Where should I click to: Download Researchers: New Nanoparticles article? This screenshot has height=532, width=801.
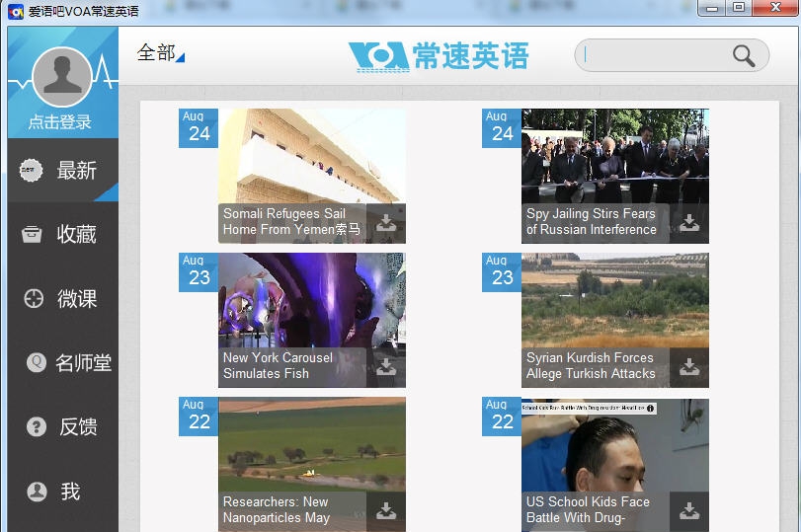(386, 511)
